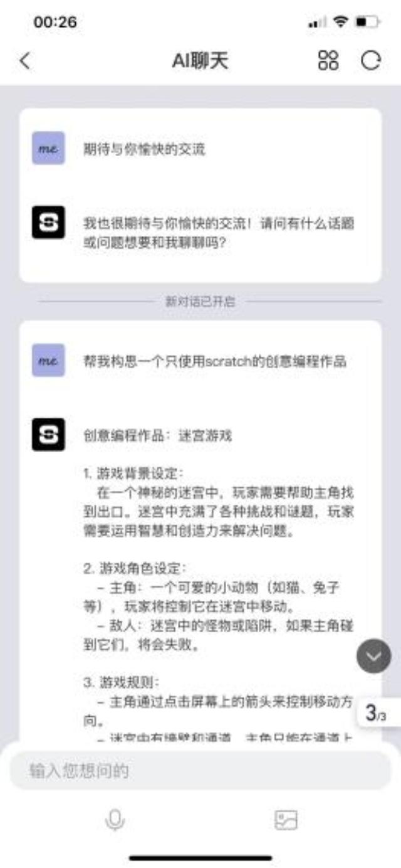This screenshot has height=868, width=401.
Task: Tap the 'AI聊天' page title
Action: pyautogui.click(x=200, y=61)
